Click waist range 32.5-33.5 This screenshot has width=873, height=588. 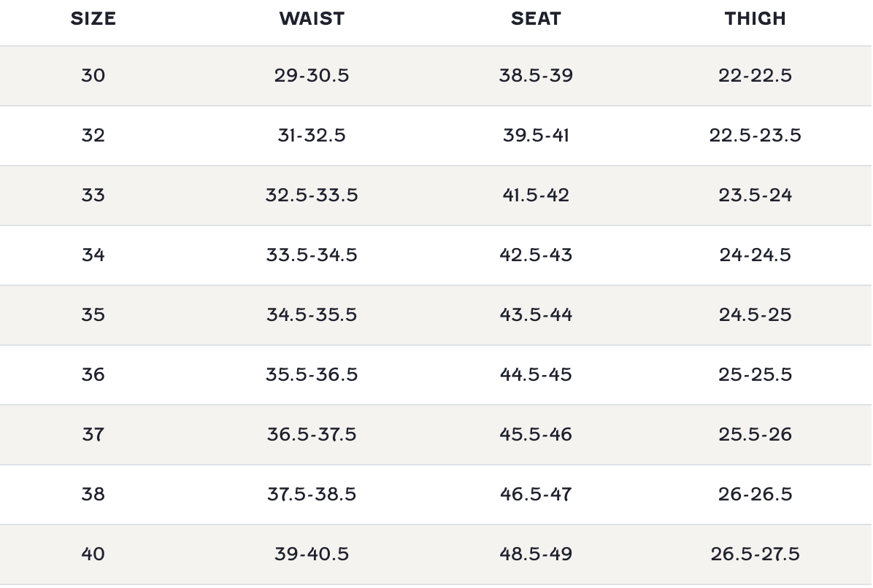click(312, 195)
